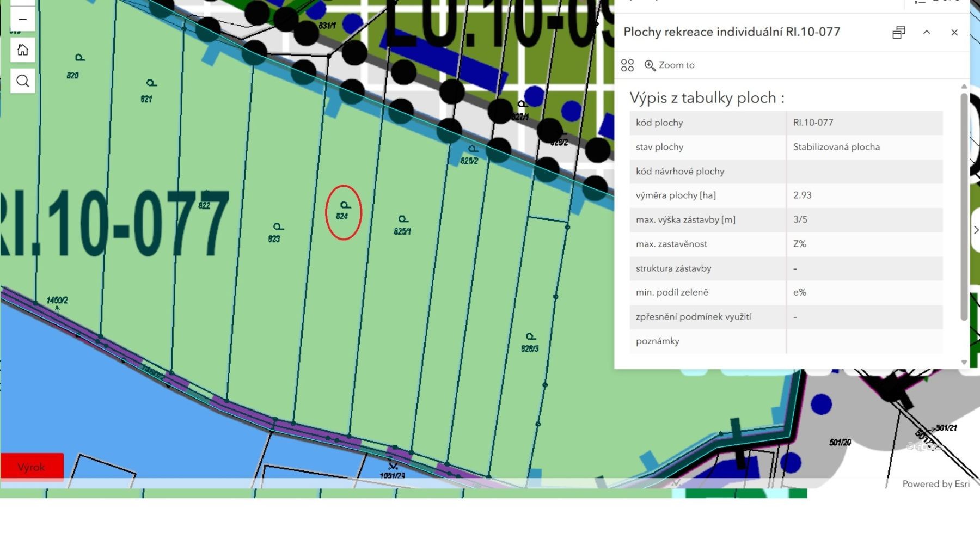The width and height of the screenshot is (980, 545).
Task: Click the max. výška zástavby label
Action: click(685, 219)
